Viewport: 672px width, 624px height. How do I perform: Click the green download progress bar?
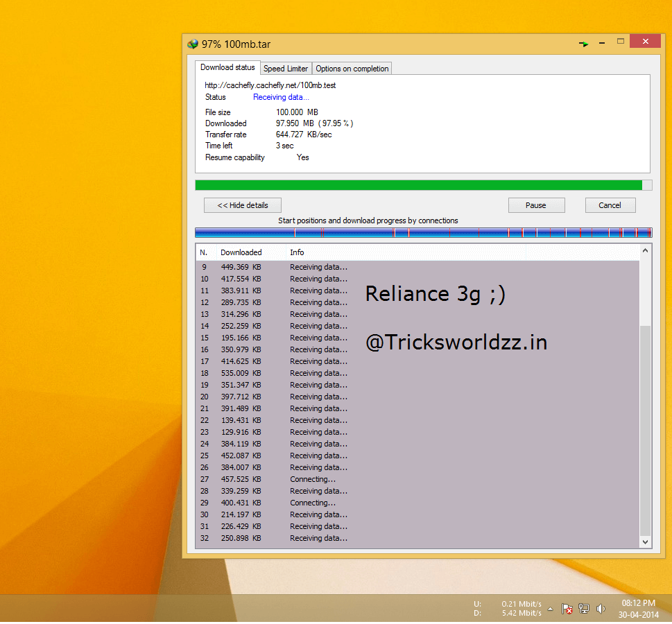point(424,185)
